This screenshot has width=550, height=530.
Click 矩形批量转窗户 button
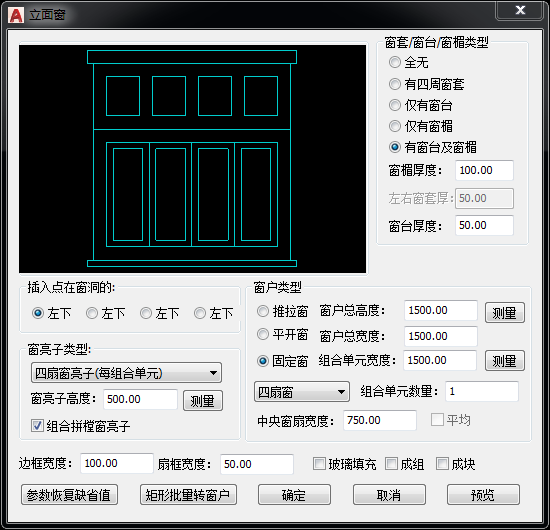pos(188,495)
